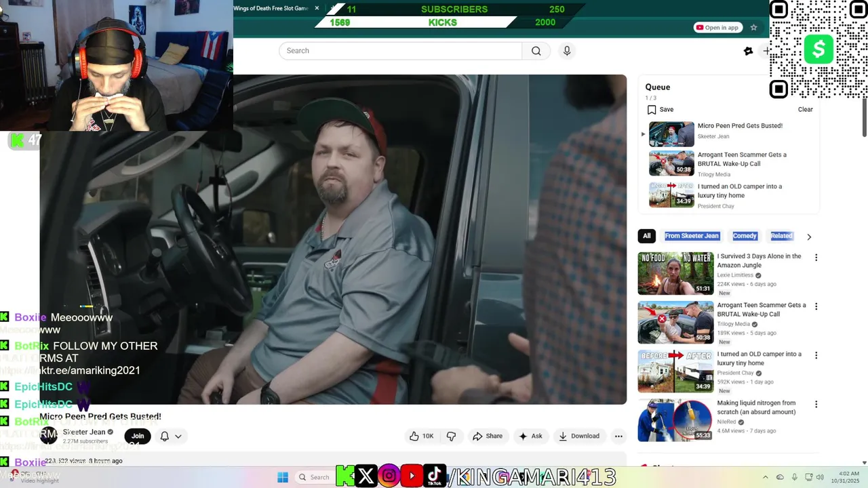Open recommended OLD camper before-after thumbnail
Screen dimensions: 868x488
[675, 371]
